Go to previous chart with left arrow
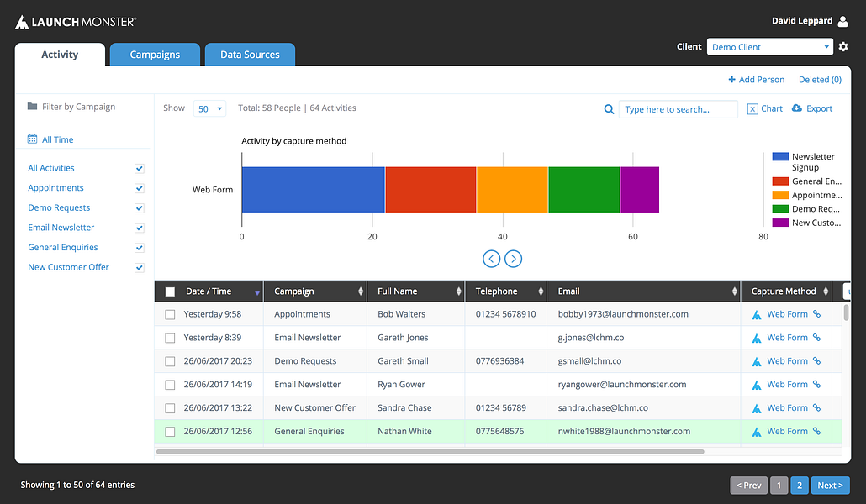The width and height of the screenshot is (866, 504). coord(492,259)
